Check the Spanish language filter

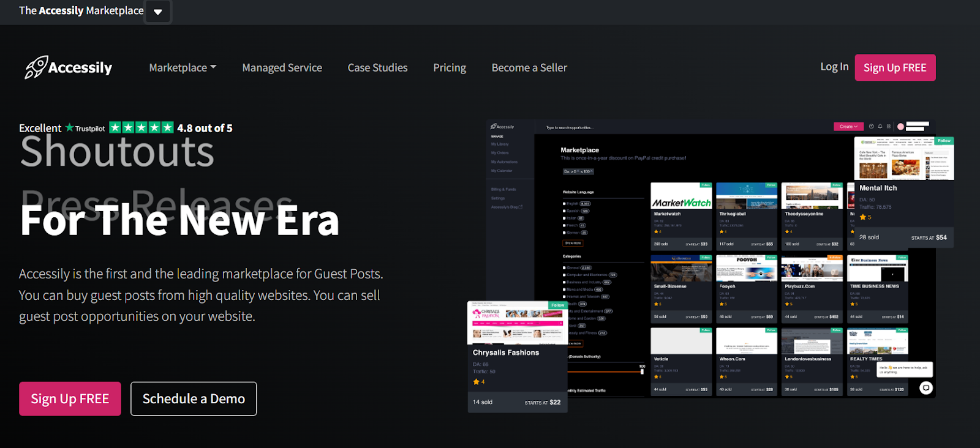pos(565,211)
